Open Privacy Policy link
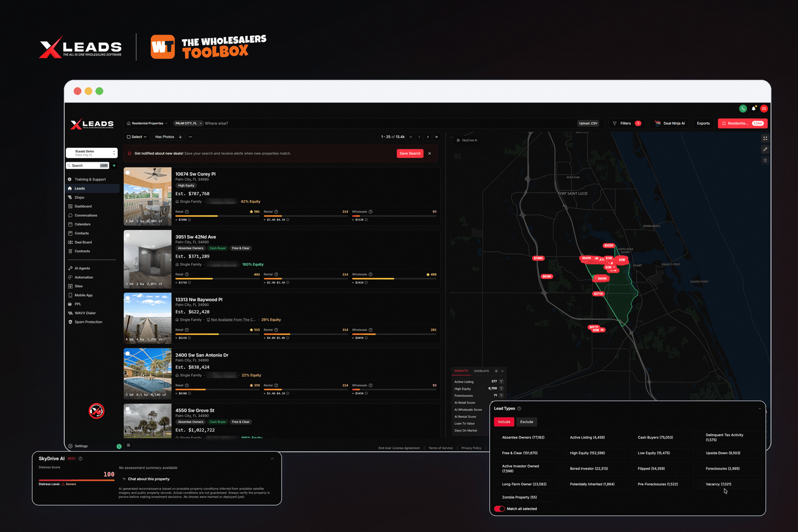 point(471,448)
